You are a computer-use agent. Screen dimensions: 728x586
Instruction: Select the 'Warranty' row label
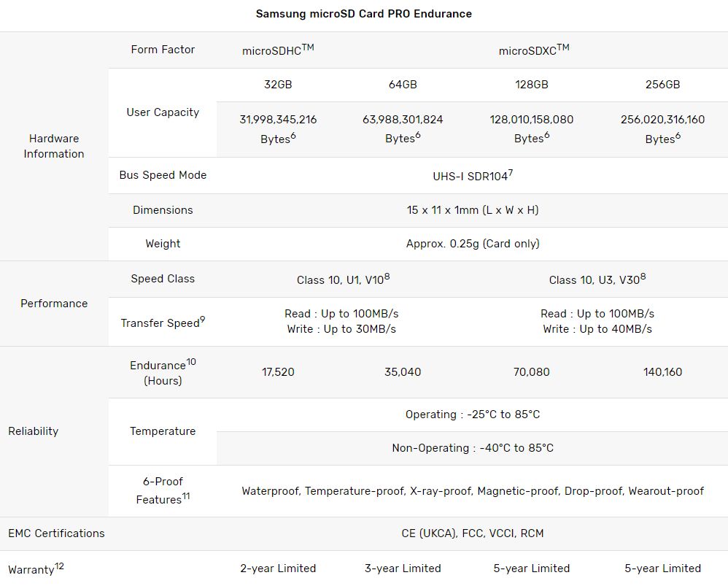click(x=36, y=568)
